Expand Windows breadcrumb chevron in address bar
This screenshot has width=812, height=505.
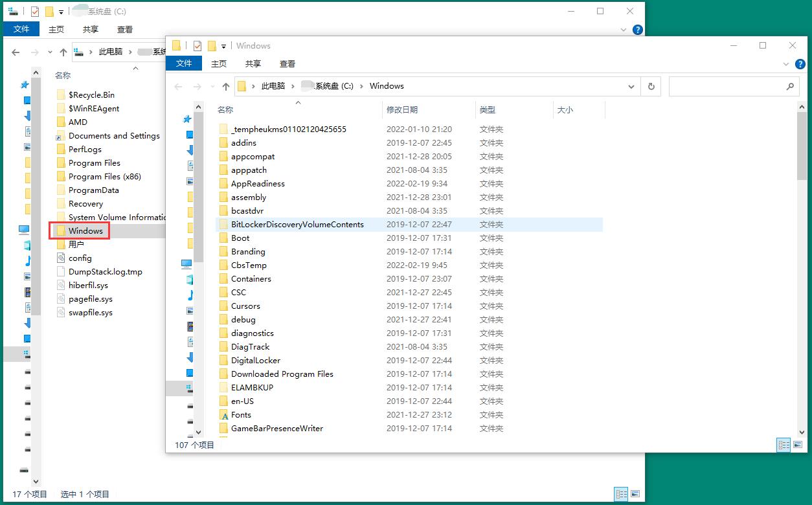tap(362, 86)
